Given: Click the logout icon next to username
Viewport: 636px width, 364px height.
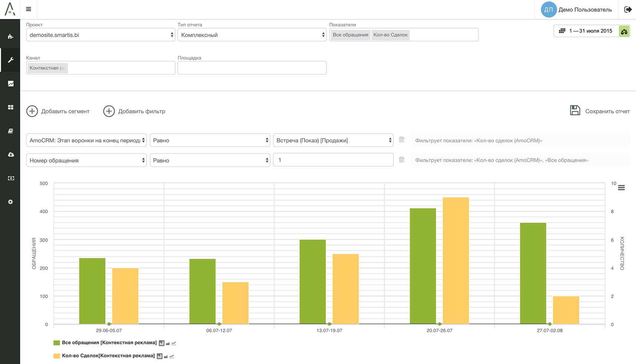Looking at the screenshot, I should point(628,10).
